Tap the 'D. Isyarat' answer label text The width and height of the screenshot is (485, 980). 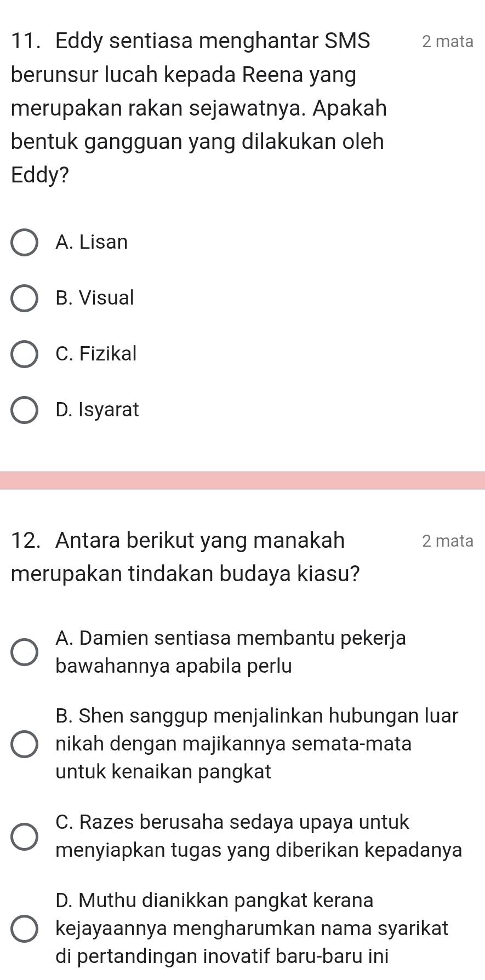point(98,410)
